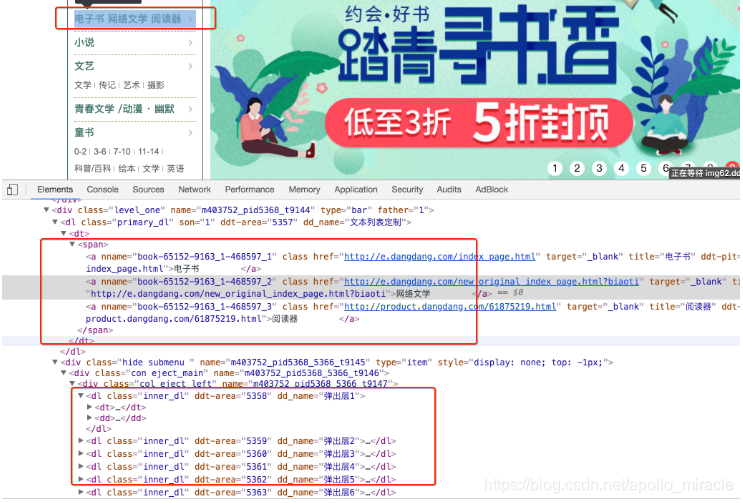Click the chevron arrow beside 文艺
Viewport: 743px width, 503px height.
pyautogui.click(x=190, y=66)
